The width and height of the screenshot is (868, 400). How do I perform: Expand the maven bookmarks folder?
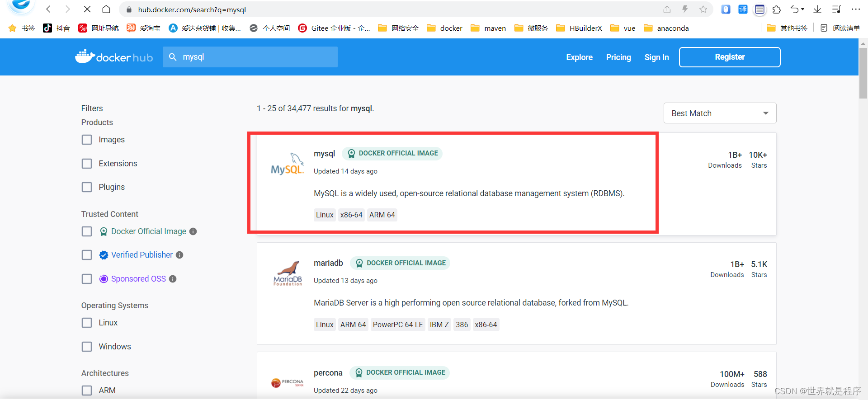pos(488,28)
